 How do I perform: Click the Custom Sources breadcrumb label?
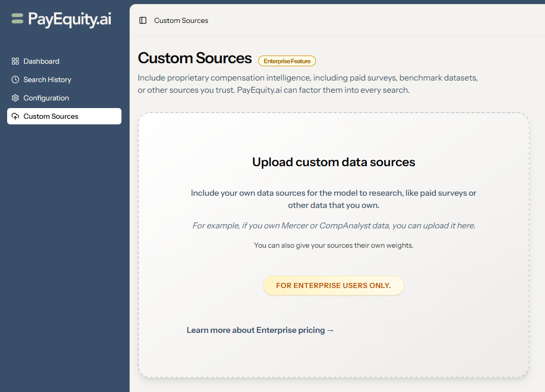pyautogui.click(x=181, y=20)
